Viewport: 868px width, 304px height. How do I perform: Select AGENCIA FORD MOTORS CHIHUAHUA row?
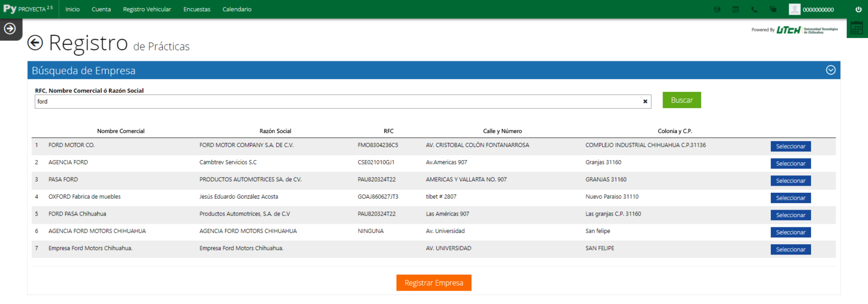790,232
